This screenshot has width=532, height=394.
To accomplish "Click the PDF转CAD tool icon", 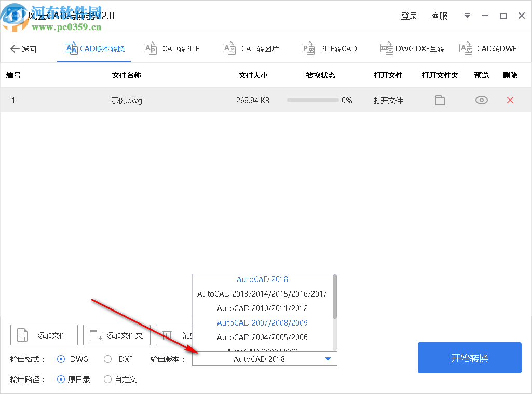I will tap(308, 48).
